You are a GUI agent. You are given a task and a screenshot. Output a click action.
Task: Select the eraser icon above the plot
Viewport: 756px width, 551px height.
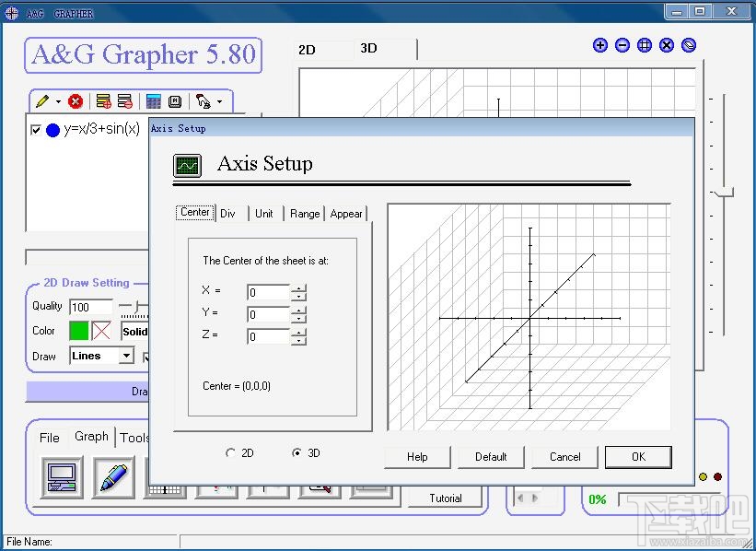tap(688, 45)
